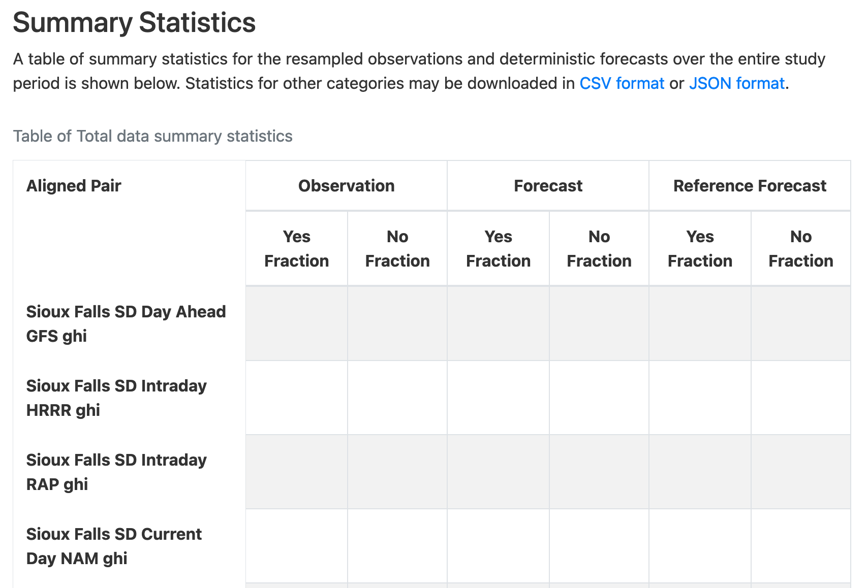Click the Table of Total data summary statistics caption

[153, 136]
